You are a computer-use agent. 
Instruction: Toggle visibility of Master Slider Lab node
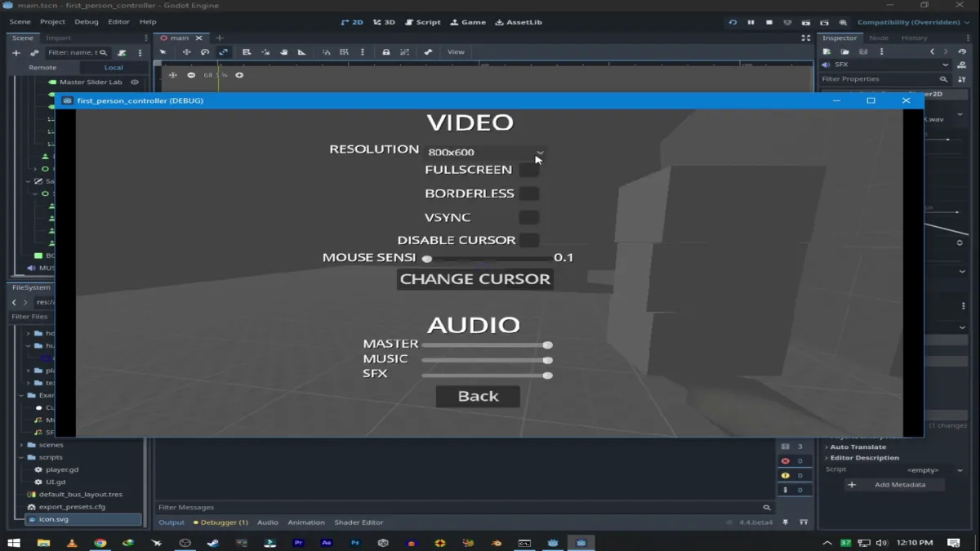(x=135, y=82)
